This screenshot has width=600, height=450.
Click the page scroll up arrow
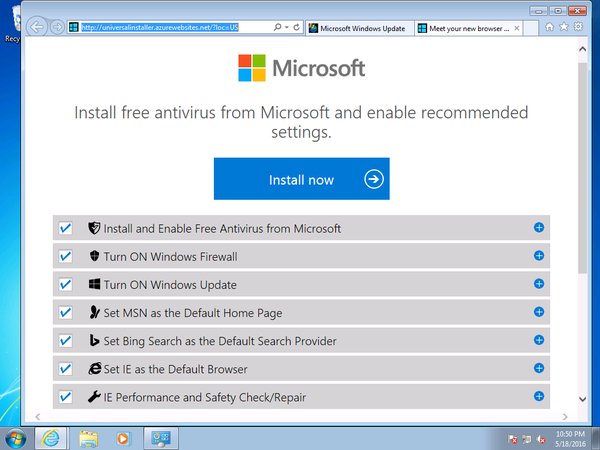tap(582, 49)
